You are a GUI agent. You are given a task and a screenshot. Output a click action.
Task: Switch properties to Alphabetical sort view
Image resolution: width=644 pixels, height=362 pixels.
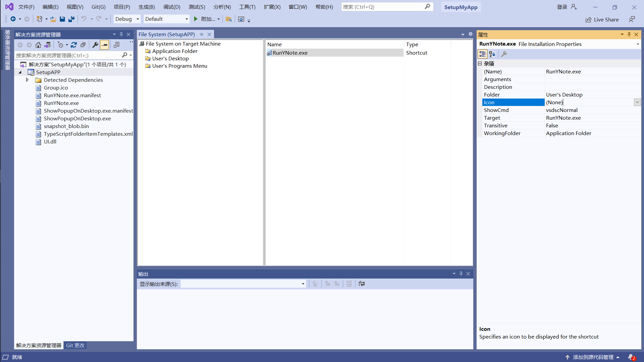click(x=492, y=54)
